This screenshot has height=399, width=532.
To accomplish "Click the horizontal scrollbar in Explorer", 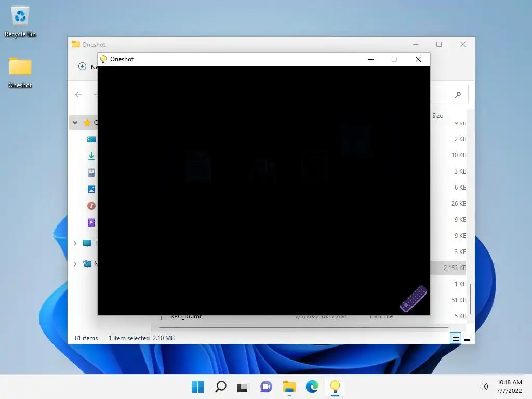I will click(x=303, y=328).
